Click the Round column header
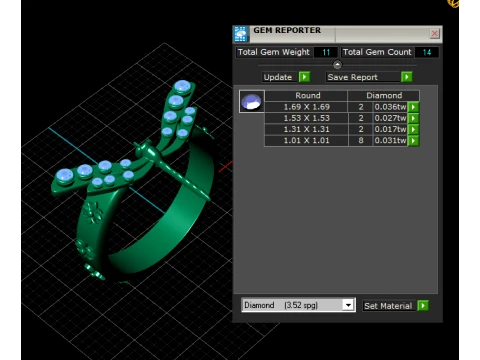480x360 pixels. click(306, 96)
